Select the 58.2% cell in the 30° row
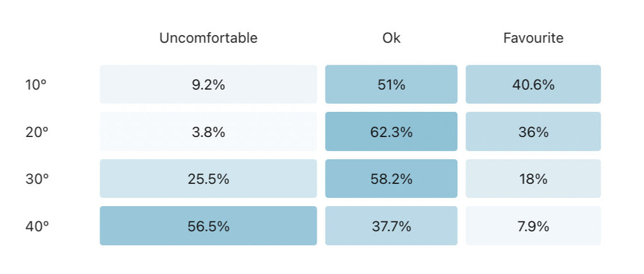644x274 pixels. point(391,179)
